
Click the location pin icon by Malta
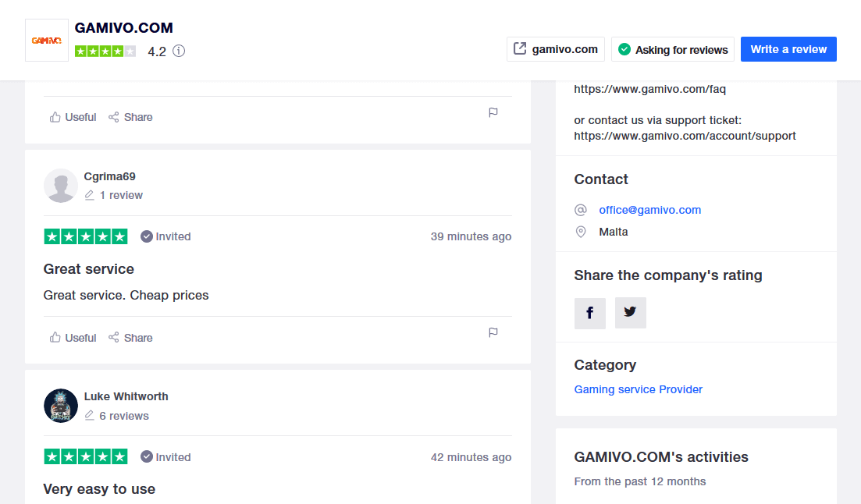click(x=581, y=232)
